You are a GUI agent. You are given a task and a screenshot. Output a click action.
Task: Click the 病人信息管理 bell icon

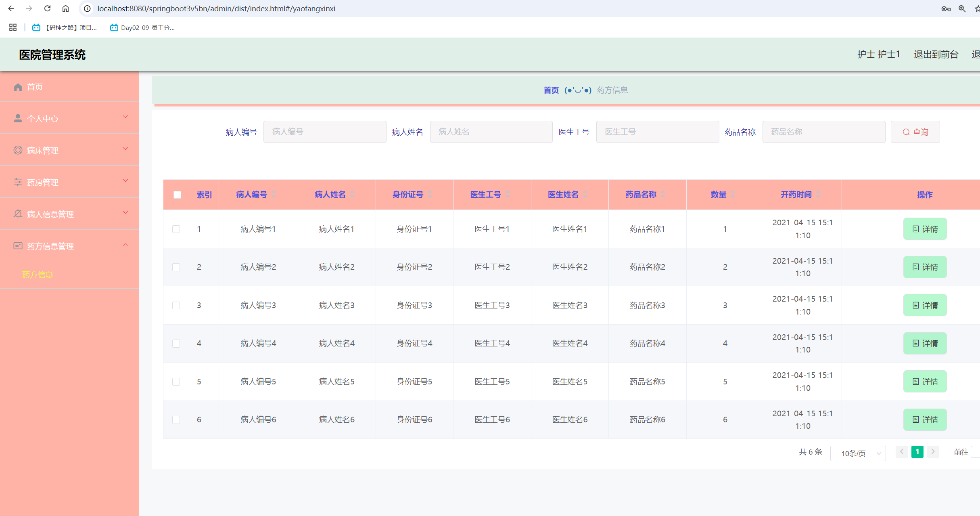[x=18, y=214]
